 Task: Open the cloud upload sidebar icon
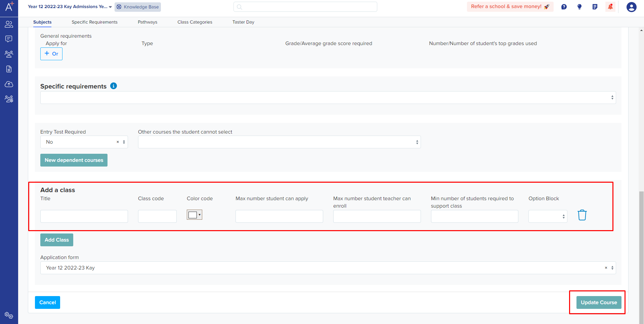click(9, 84)
